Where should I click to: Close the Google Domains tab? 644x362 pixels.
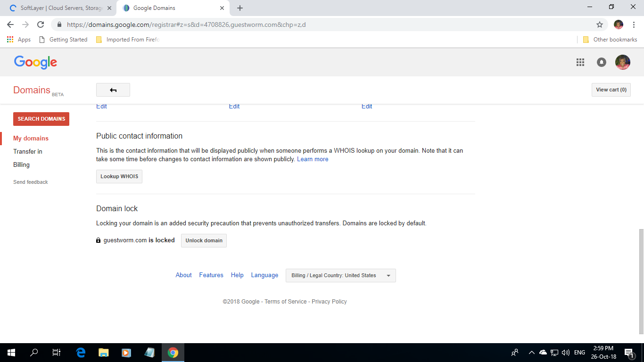(x=222, y=8)
